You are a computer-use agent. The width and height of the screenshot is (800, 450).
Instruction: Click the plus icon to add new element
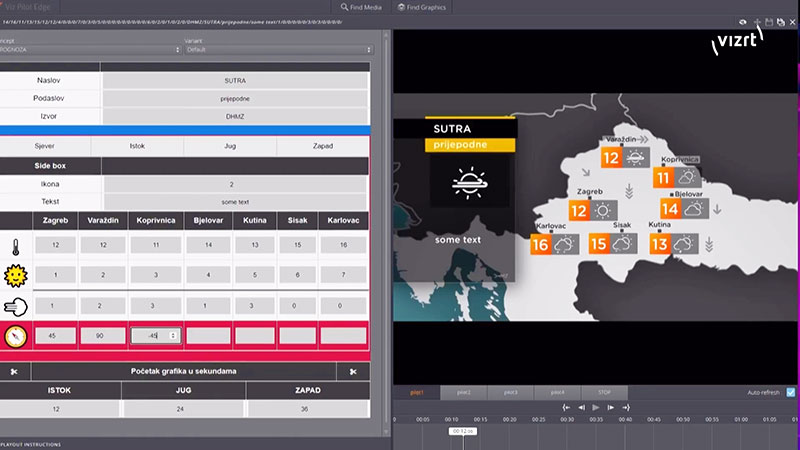pyautogui.click(x=757, y=21)
